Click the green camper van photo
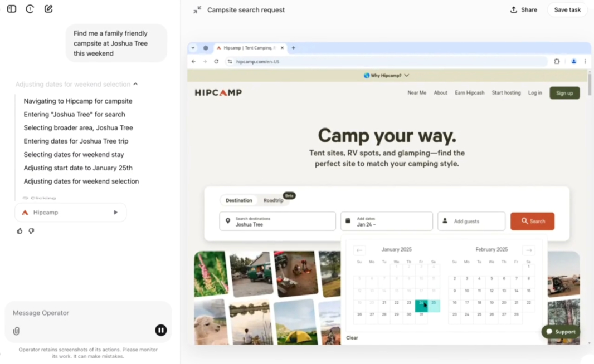Image resolution: width=594 pixels, height=364 pixels. pos(251,274)
